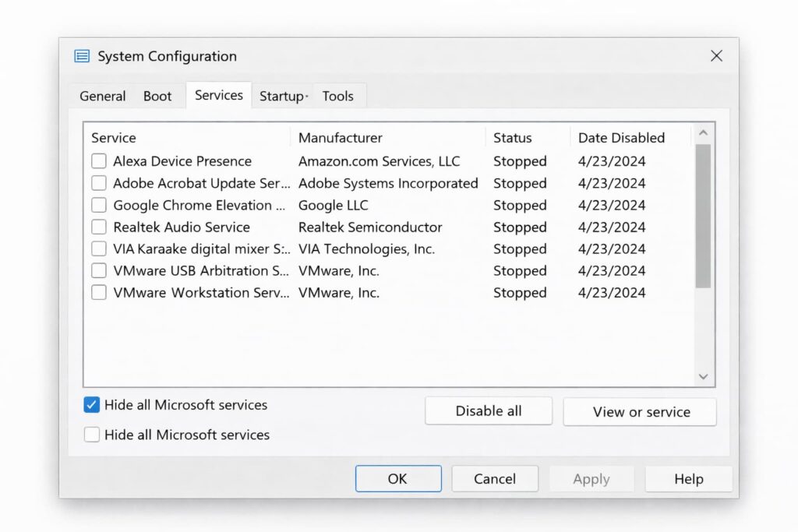The width and height of the screenshot is (798, 532).
Task: Click the OK button
Action: 397,479
